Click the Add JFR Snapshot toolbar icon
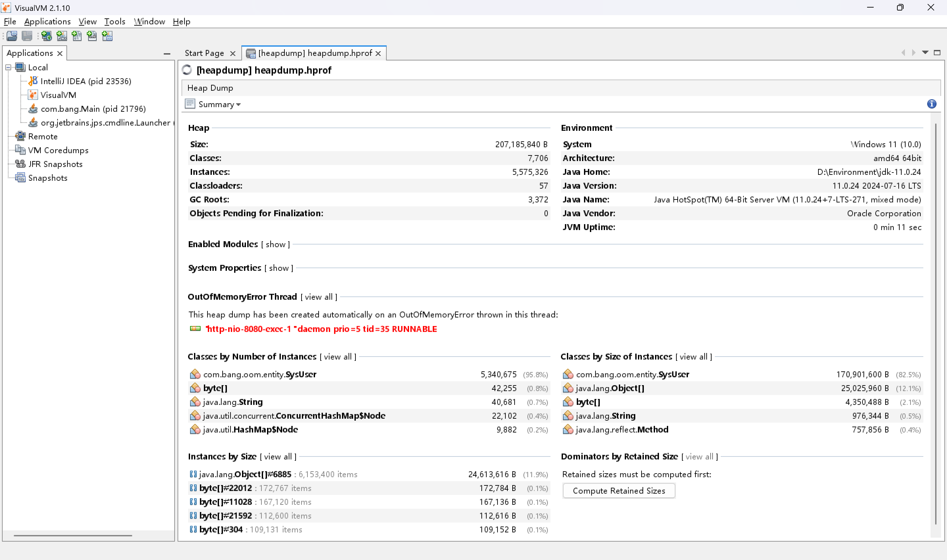This screenshot has height=560, width=947. pyautogui.click(x=92, y=36)
